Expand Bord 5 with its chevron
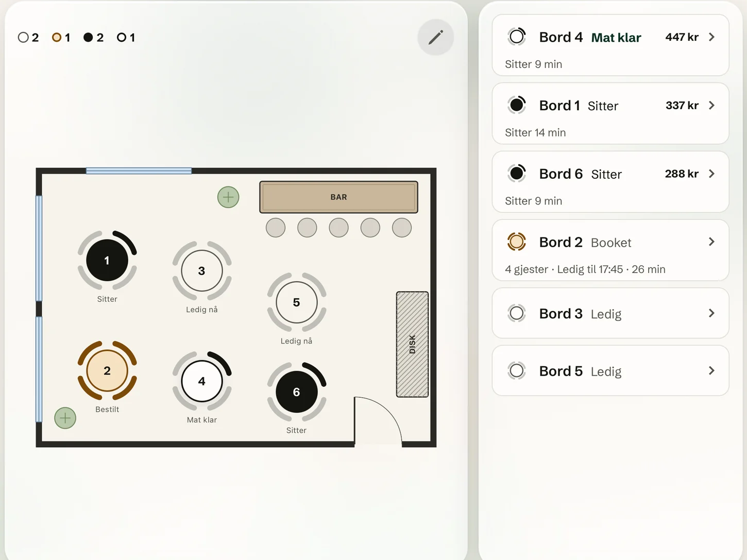Viewport: 747px width, 560px height. pos(711,371)
